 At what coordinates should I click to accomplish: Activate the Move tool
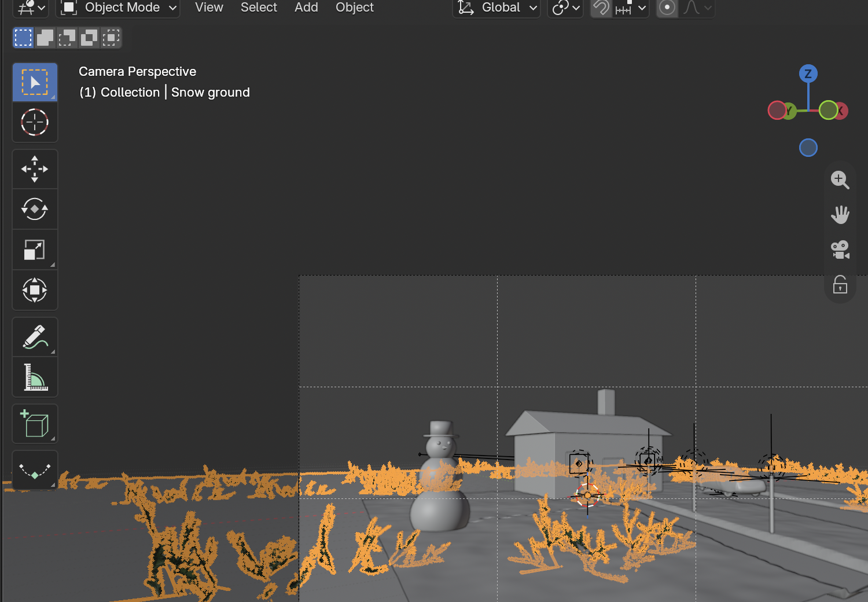[x=35, y=169]
